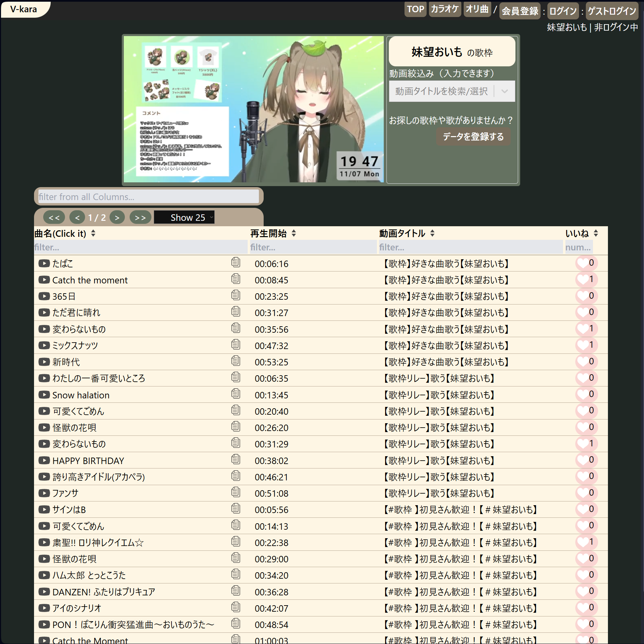Copy info for わたしの一番可愛いところ row

(x=236, y=377)
